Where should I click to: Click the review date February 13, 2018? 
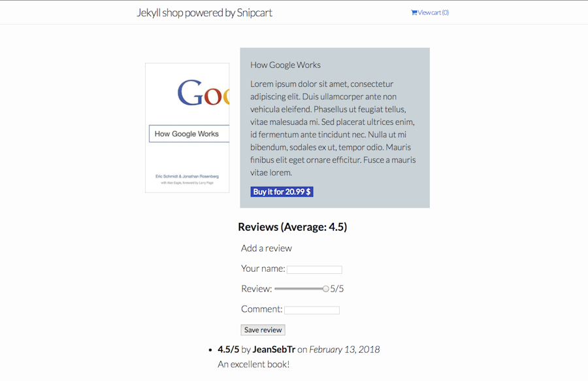(344, 350)
